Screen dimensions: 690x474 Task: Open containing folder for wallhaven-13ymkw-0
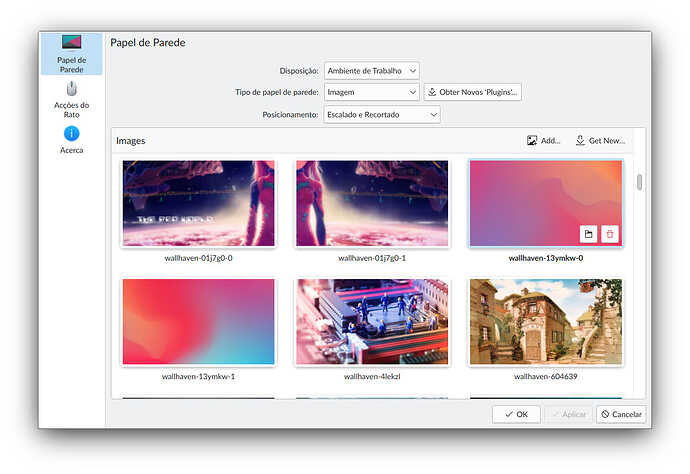coord(589,234)
